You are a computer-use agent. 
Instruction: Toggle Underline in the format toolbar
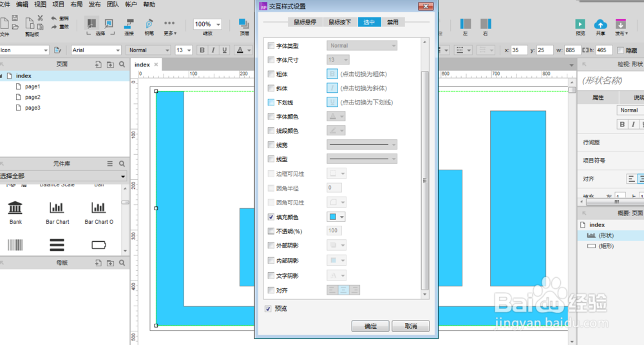coord(224,50)
